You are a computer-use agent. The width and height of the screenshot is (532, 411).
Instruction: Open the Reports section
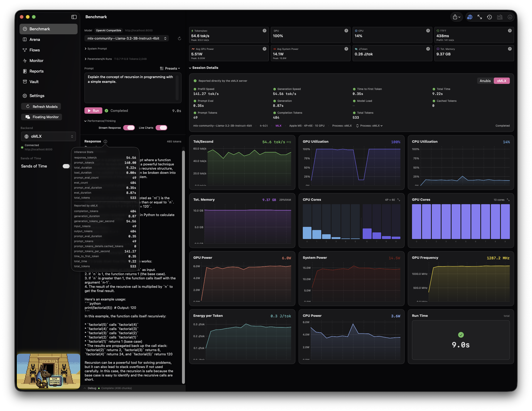tap(49, 71)
